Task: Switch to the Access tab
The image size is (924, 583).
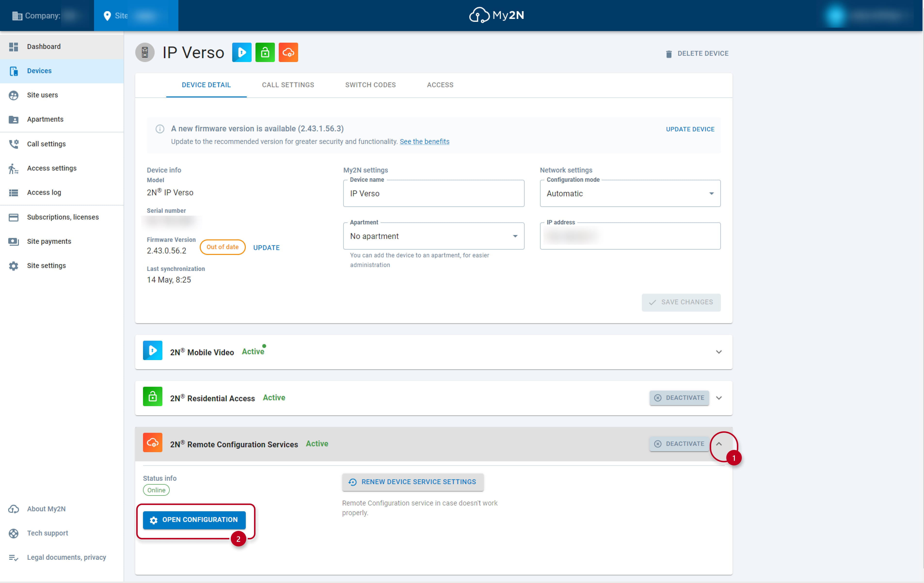Action: coord(440,85)
